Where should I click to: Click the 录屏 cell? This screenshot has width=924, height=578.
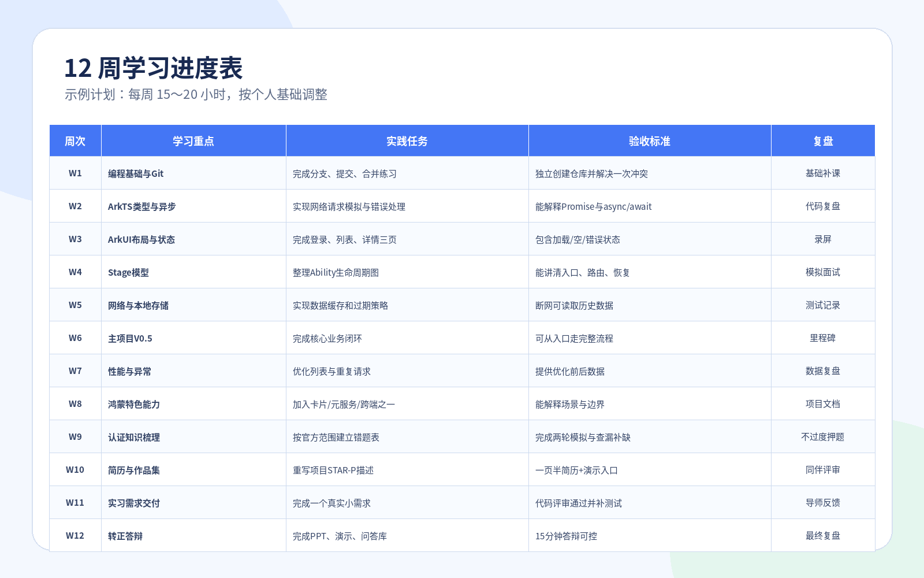823,239
